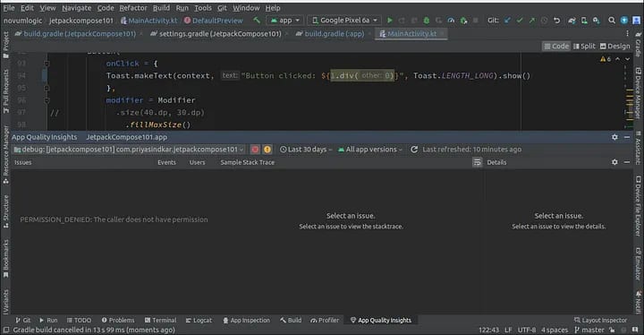Open the Refactor menu
Image resolution: width=644 pixels, height=335 pixels.
point(133,8)
